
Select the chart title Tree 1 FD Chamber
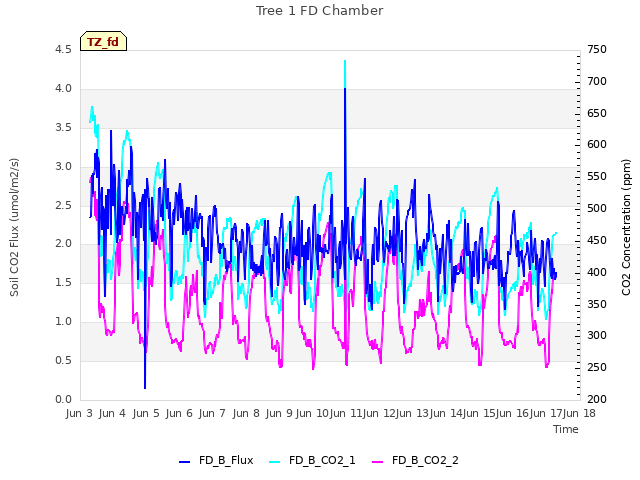320,11
